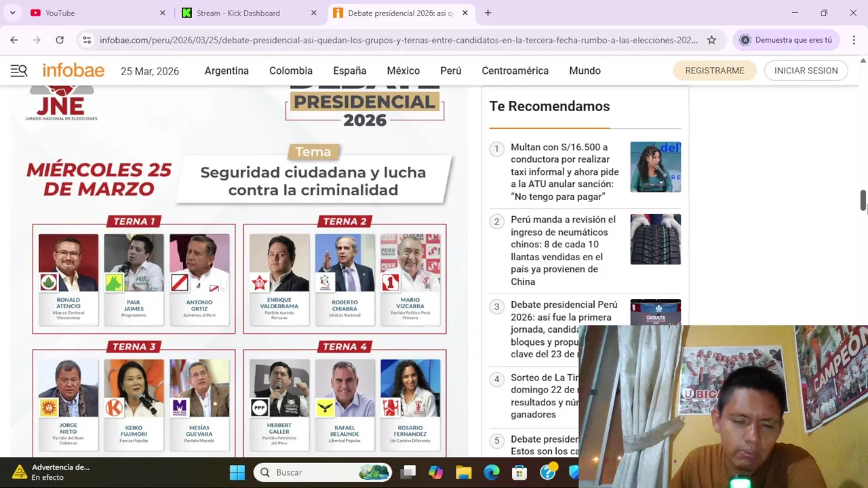Screen dimensions: 868x488
Task: Expand the tab search dropdown arrow
Action: (12, 13)
